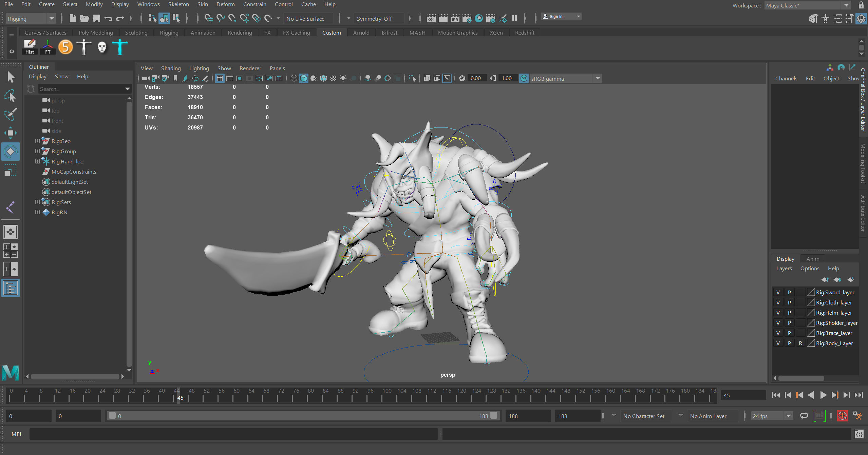Open the Constrain menu
This screenshot has height=455, width=868.
[x=254, y=4]
